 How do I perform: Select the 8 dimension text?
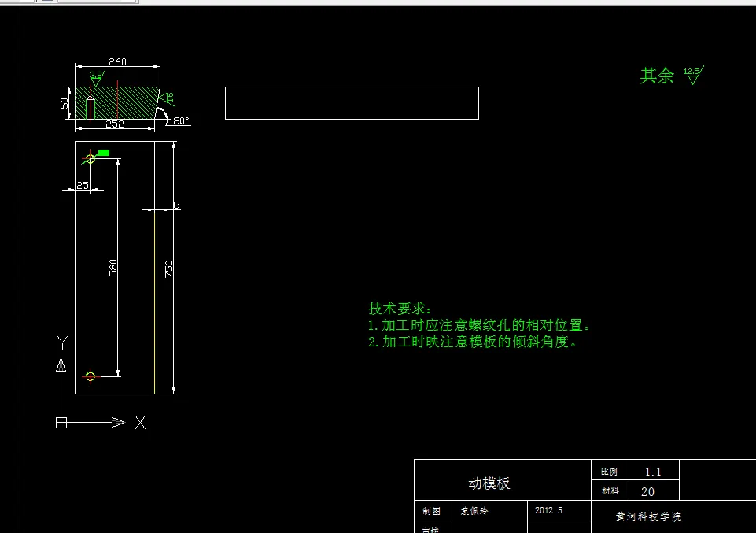tap(176, 205)
